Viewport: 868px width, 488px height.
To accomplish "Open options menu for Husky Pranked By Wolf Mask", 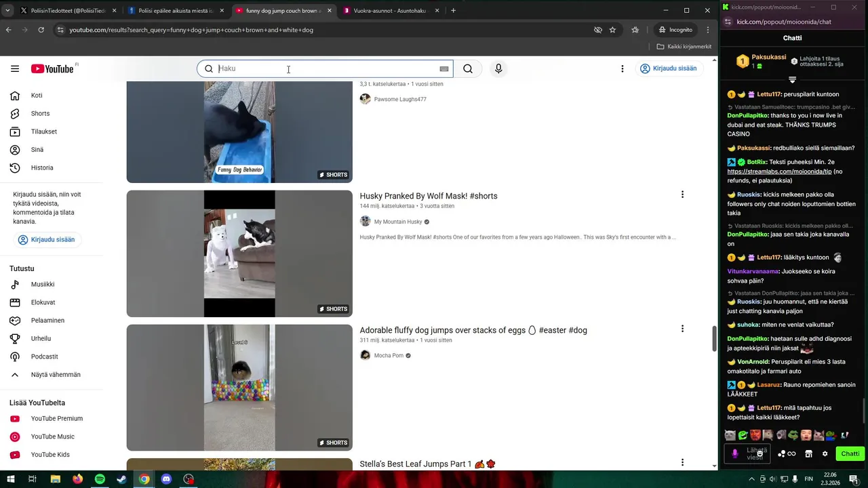I will coord(682,195).
